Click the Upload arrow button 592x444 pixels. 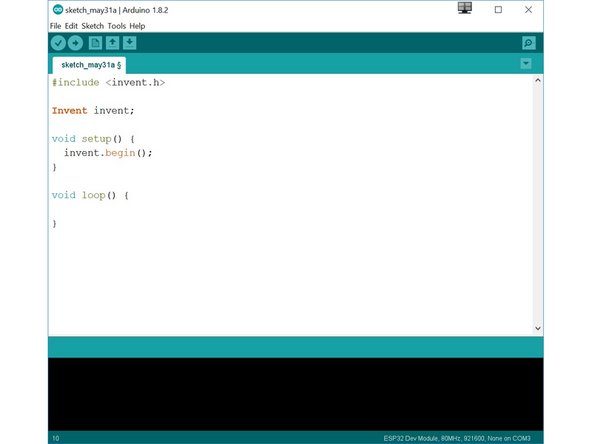pyautogui.click(x=76, y=43)
